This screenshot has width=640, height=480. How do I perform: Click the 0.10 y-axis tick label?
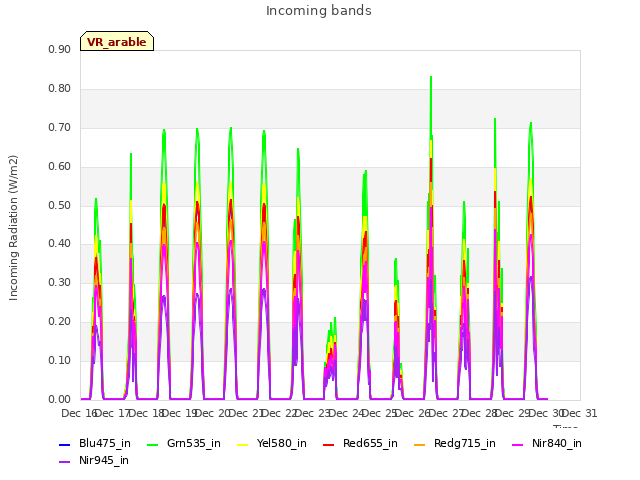pyautogui.click(x=60, y=360)
